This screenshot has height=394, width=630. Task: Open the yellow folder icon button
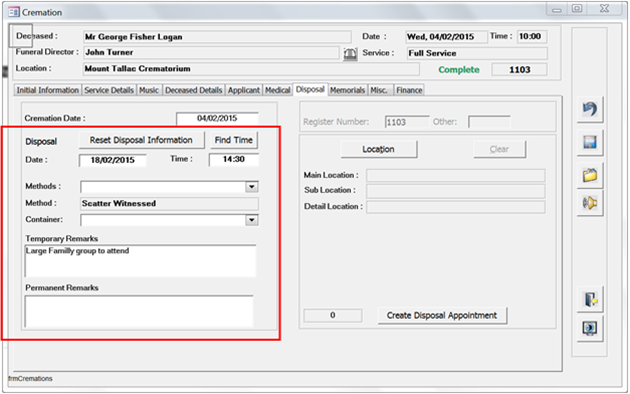pyautogui.click(x=590, y=175)
